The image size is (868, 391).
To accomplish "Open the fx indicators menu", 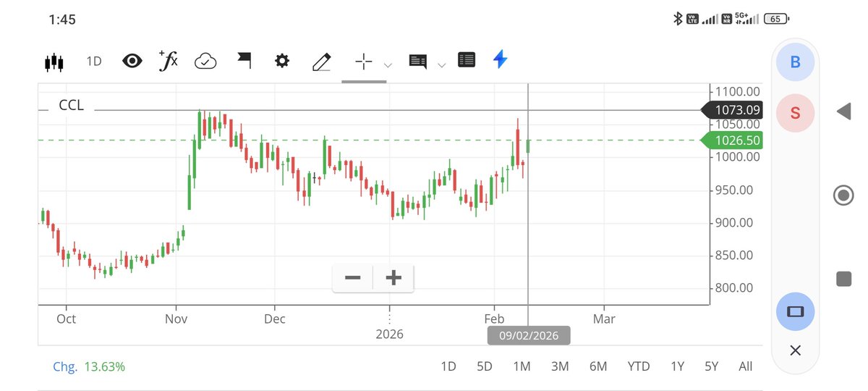I will pyautogui.click(x=168, y=61).
